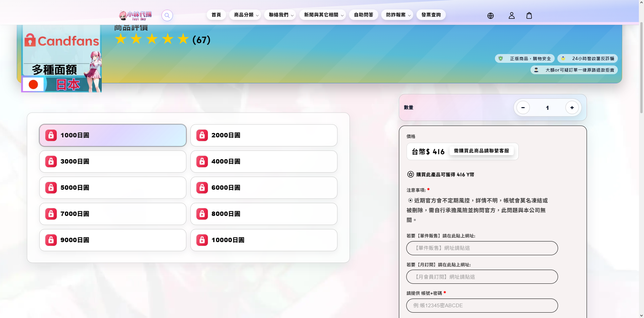Choose the 10000日圓 amount
The width and height of the screenshot is (644, 318).
tap(264, 240)
